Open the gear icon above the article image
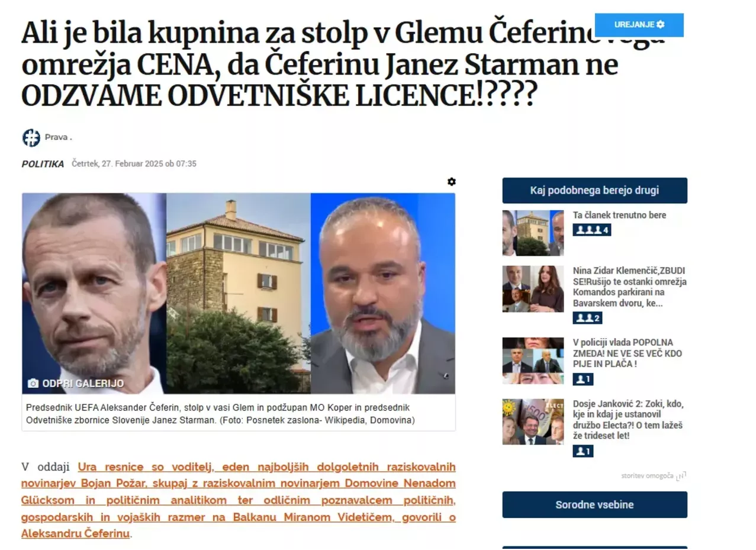The height and width of the screenshot is (550, 756). [x=452, y=182]
